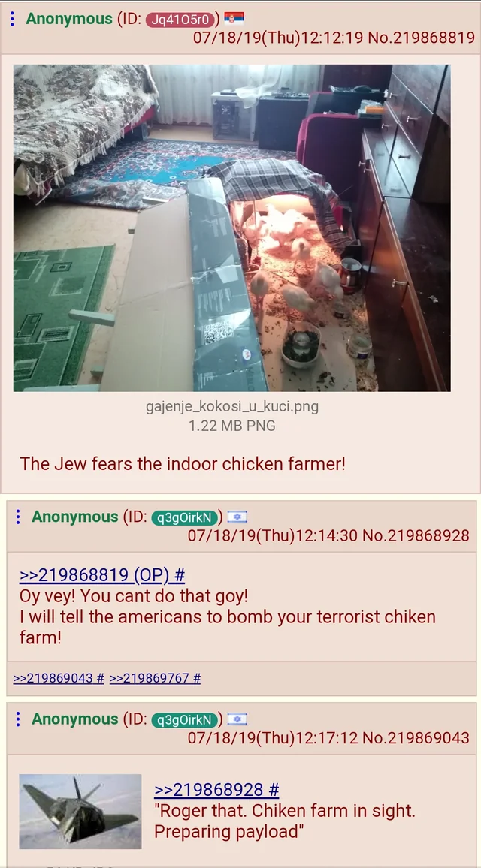Click the Anonymous name on the OP post
481x868 pixels.
click(69, 19)
